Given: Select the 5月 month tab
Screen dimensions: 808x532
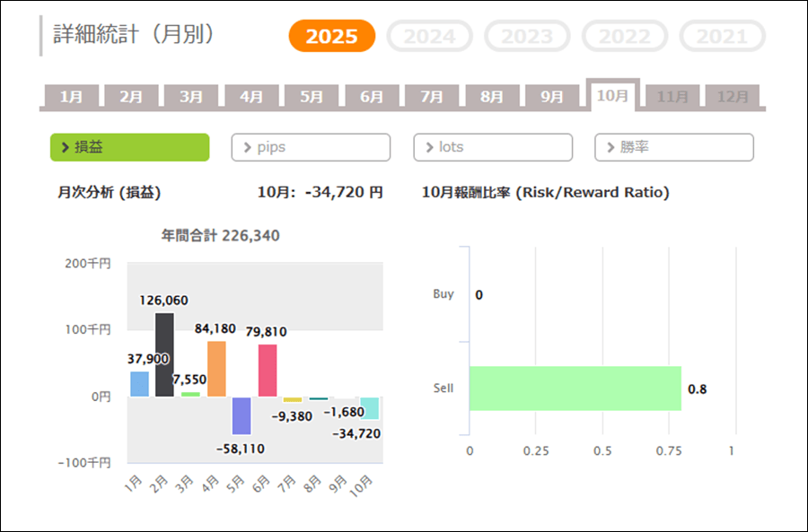Looking at the screenshot, I should [312, 97].
